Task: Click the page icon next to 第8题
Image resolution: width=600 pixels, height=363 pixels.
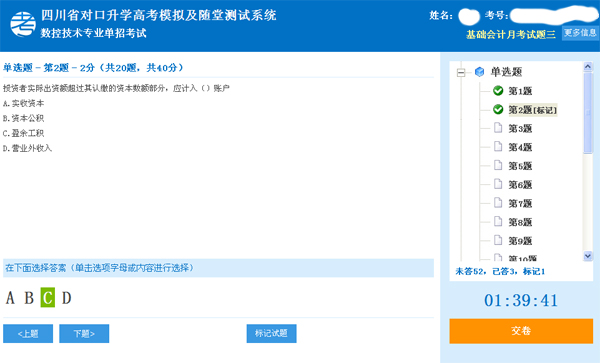Action: tap(498, 221)
